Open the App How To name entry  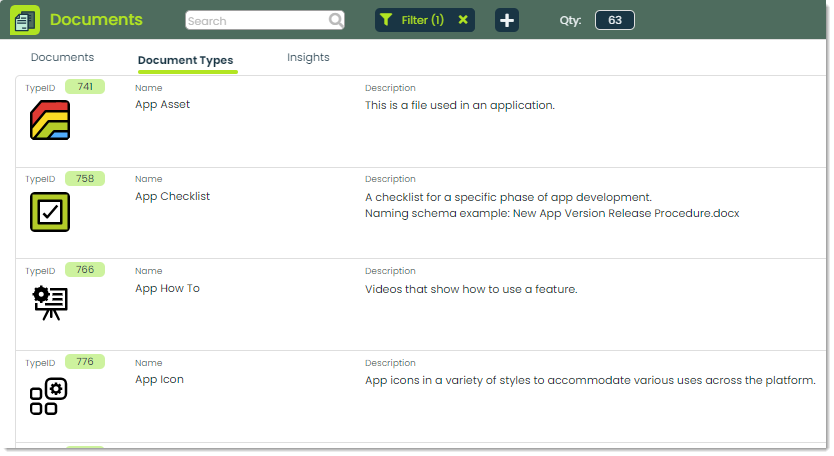point(168,288)
